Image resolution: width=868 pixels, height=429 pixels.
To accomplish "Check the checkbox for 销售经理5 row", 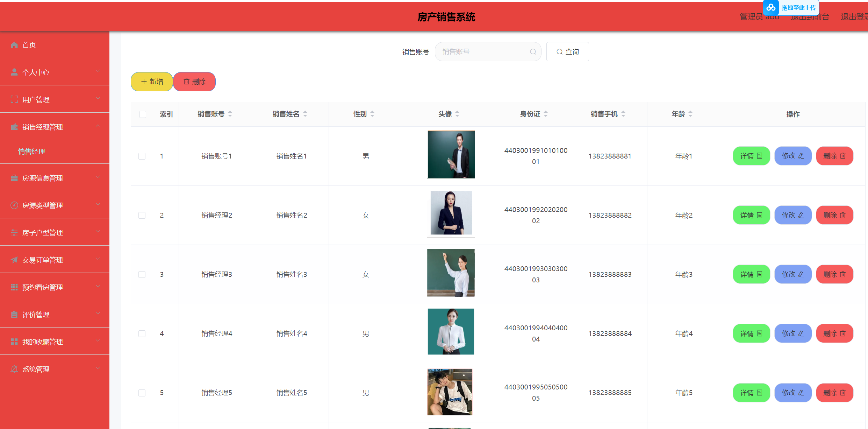I will point(142,393).
